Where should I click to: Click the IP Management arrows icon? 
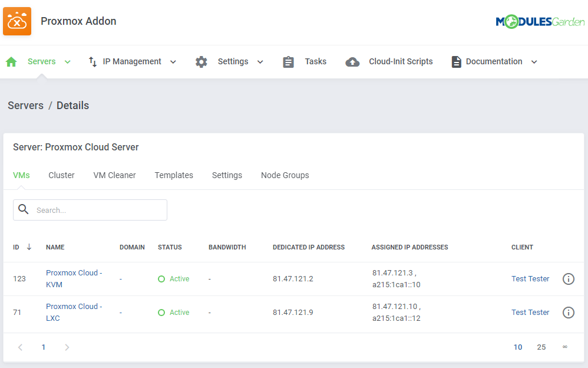pos(93,61)
